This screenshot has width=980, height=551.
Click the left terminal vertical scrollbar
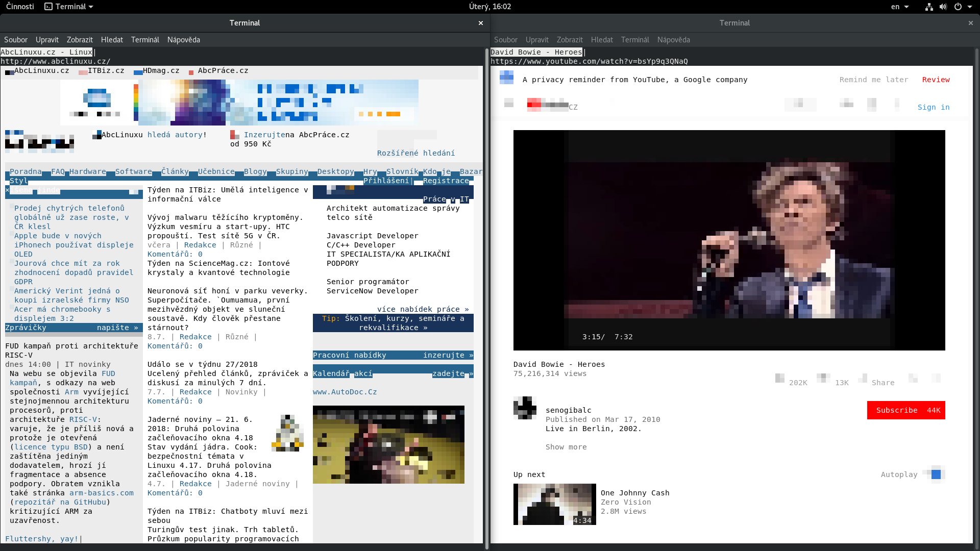(486, 298)
